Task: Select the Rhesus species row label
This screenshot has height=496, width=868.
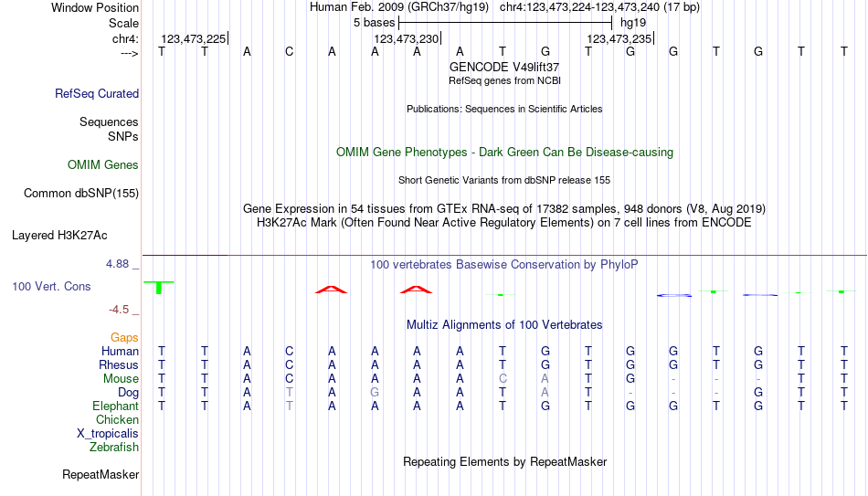Action: point(119,364)
